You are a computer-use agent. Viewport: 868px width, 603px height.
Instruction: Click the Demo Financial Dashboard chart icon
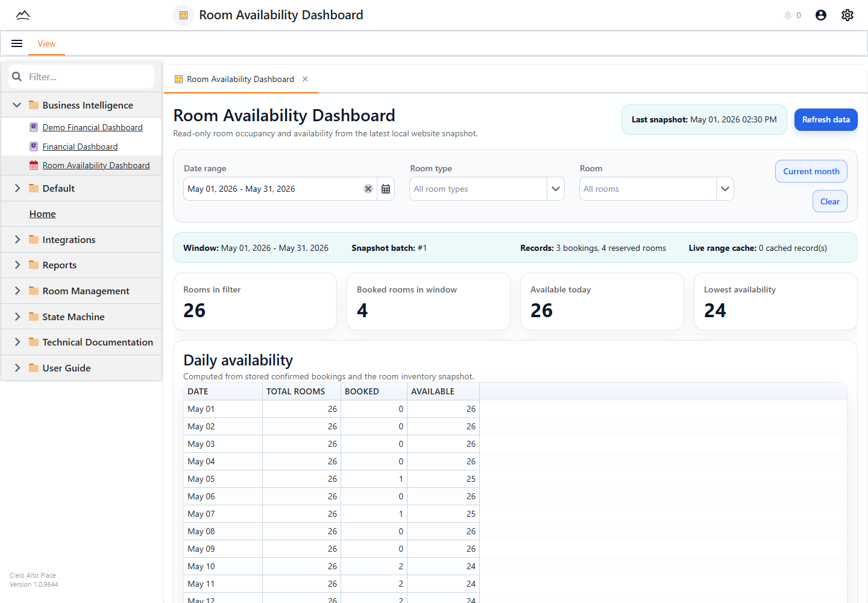34,127
